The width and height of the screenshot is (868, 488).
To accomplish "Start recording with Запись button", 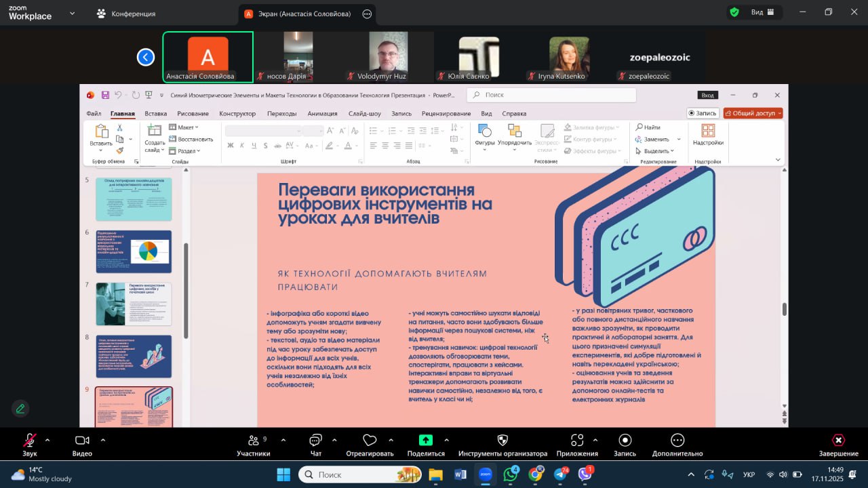I will pyautogui.click(x=625, y=441).
